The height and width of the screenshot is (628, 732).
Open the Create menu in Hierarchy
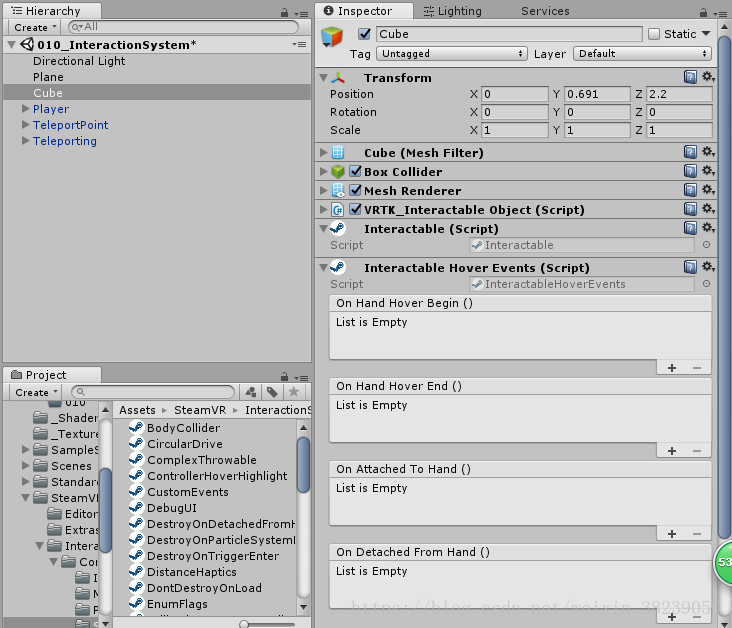[35, 28]
